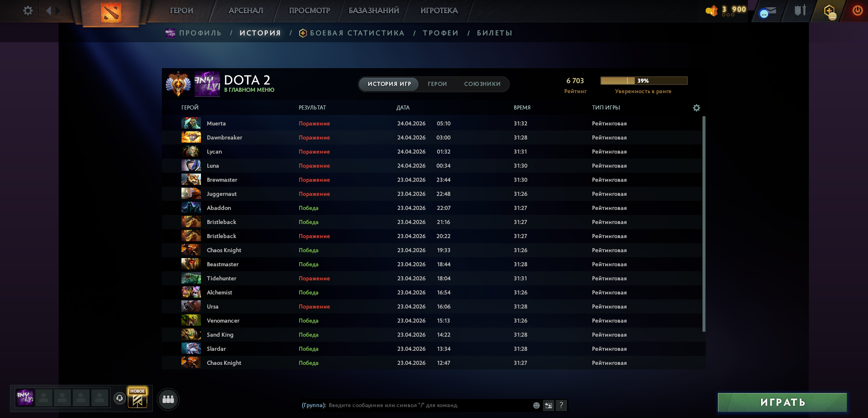Click the chat help question mark

point(561,405)
